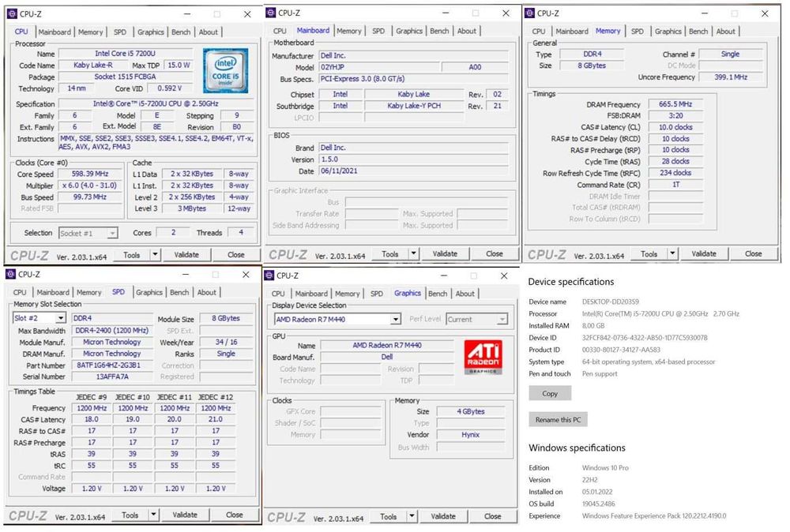Switch to the Mainboard tab in the CPU window
The width and height of the screenshot is (790, 532).
coord(55,32)
